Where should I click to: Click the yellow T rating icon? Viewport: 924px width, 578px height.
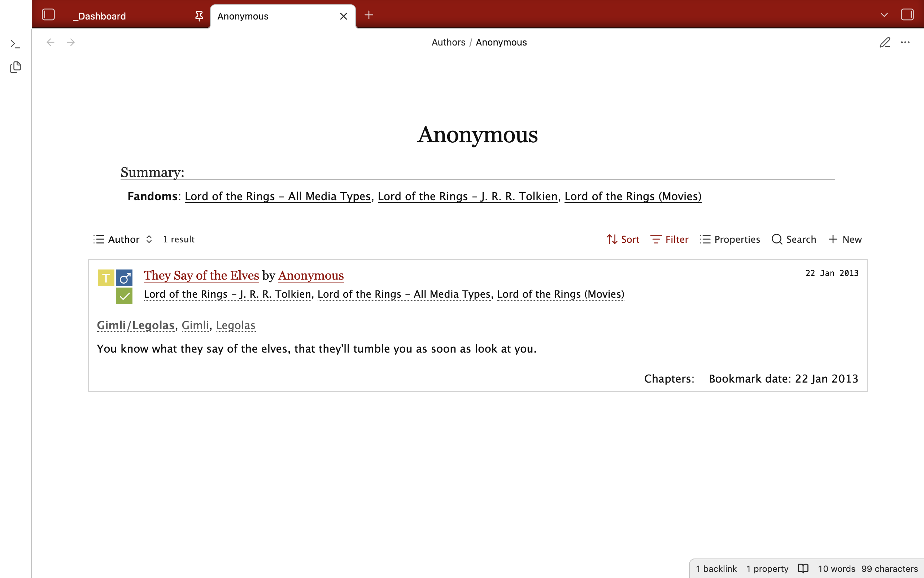tap(106, 278)
